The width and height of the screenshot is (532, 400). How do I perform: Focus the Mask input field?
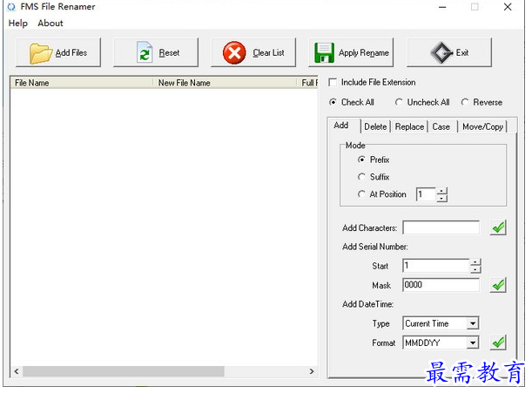tap(441, 285)
